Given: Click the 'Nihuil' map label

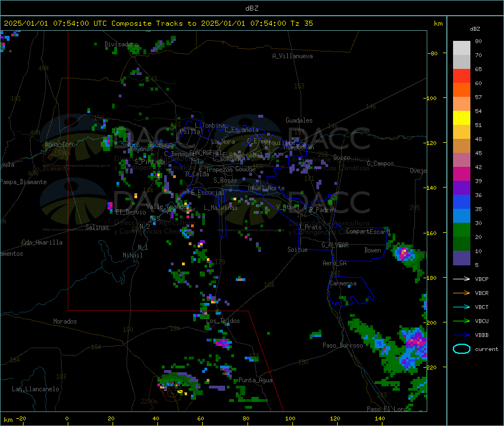Looking at the screenshot, I should tap(133, 255).
